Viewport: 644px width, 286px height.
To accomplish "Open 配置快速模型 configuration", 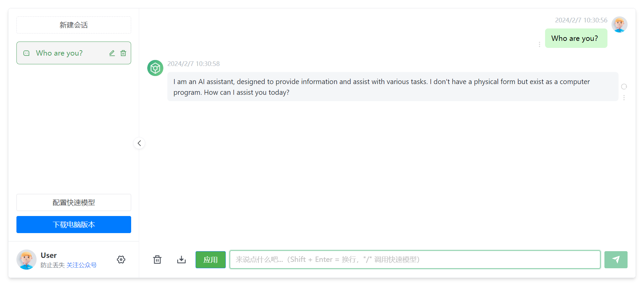I will point(74,203).
